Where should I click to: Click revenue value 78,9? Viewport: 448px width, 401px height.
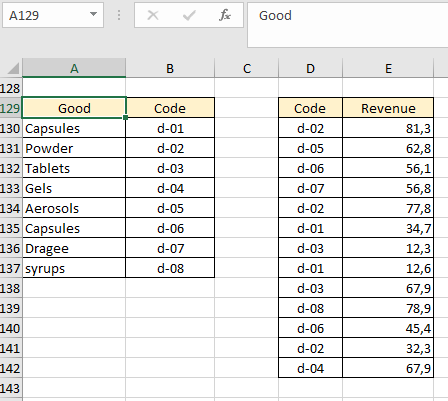388,308
